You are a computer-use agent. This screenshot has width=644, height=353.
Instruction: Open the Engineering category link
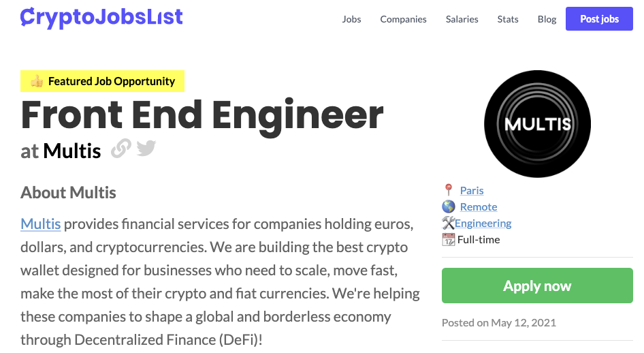[483, 223]
